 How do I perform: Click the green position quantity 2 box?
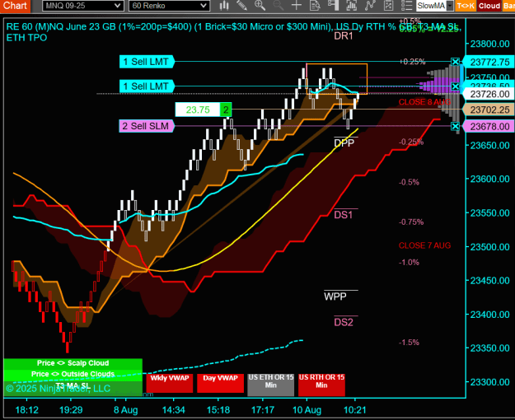226,110
